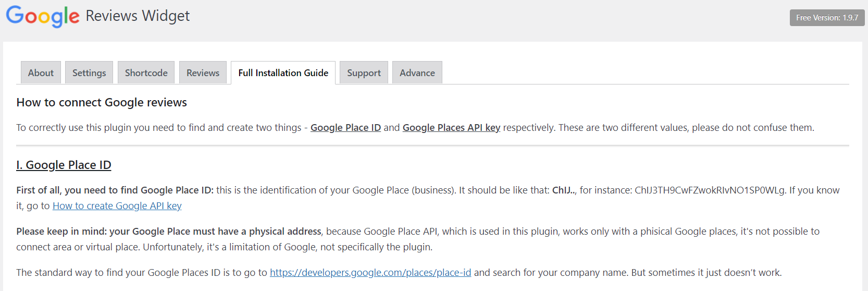Go to the Shortcode tab
Image resolution: width=868 pixels, height=291 pixels.
pos(146,73)
